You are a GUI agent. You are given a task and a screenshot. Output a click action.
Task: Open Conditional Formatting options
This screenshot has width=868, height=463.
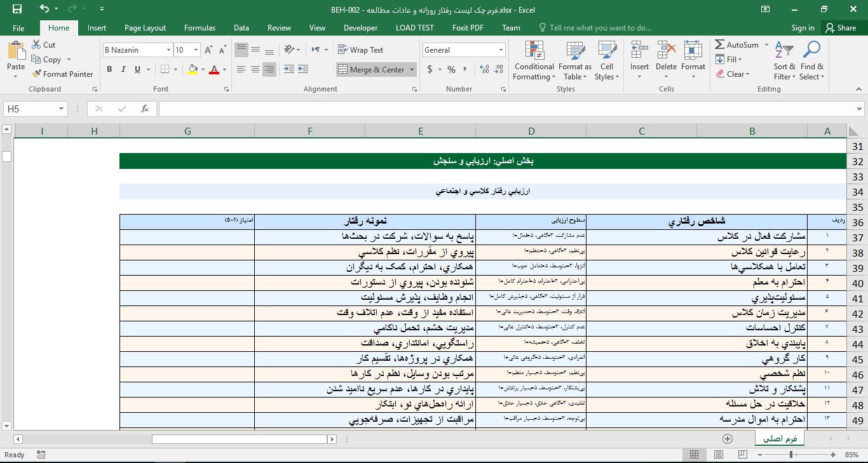coord(534,61)
